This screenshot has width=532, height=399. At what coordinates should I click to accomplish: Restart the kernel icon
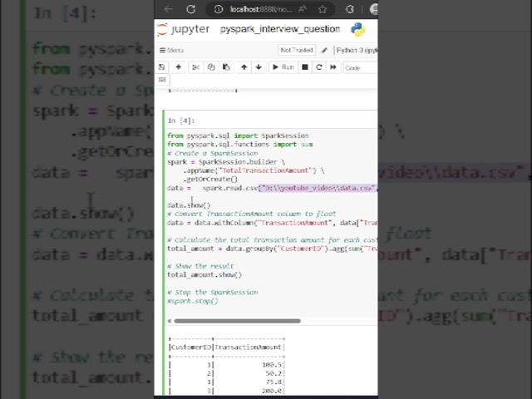319,67
